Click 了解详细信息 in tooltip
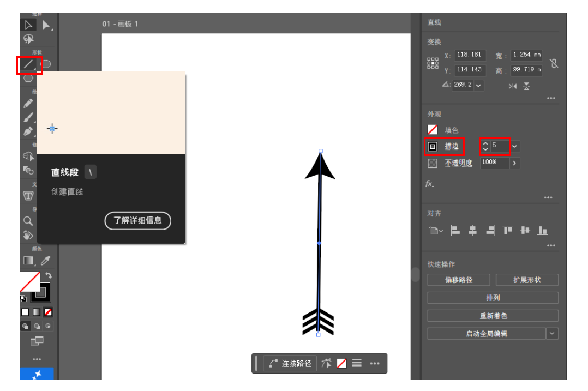This screenshot has height=391, width=588. pos(137,220)
